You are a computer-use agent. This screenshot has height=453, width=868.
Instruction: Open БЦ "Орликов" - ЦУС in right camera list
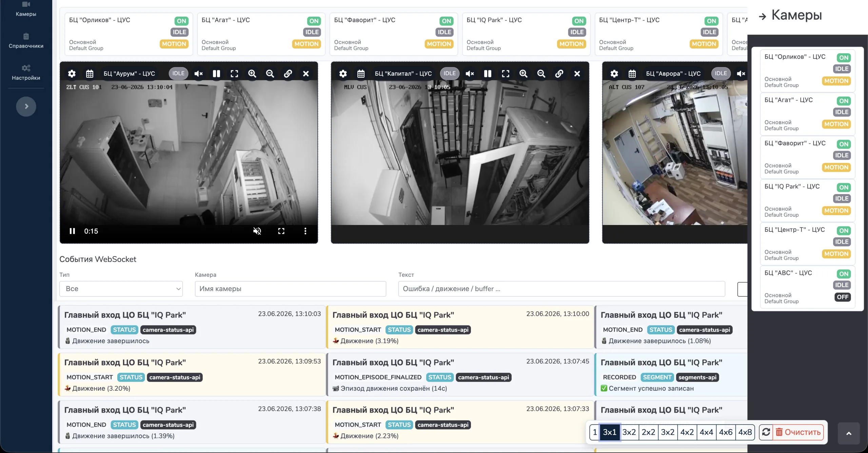tap(808, 71)
